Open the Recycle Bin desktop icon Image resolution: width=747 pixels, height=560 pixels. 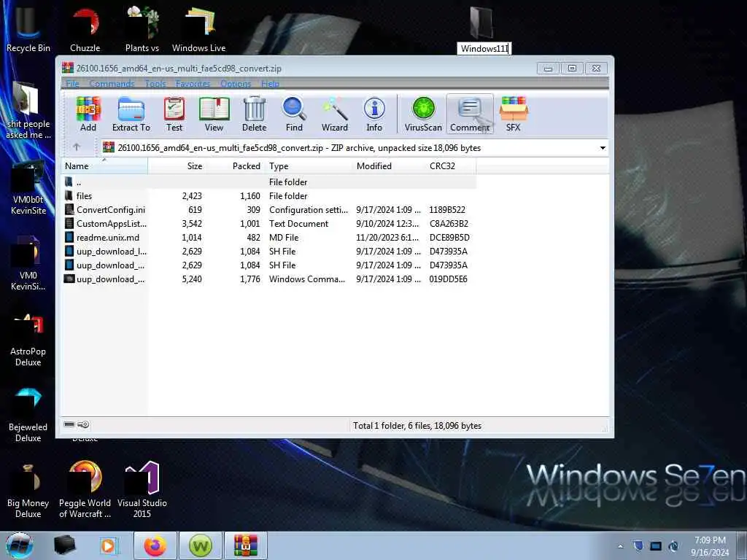28,28
